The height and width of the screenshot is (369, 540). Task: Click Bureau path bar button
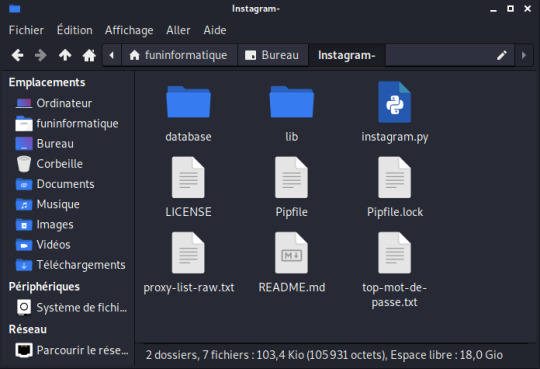pyautogui.click(x=273, y=55)
